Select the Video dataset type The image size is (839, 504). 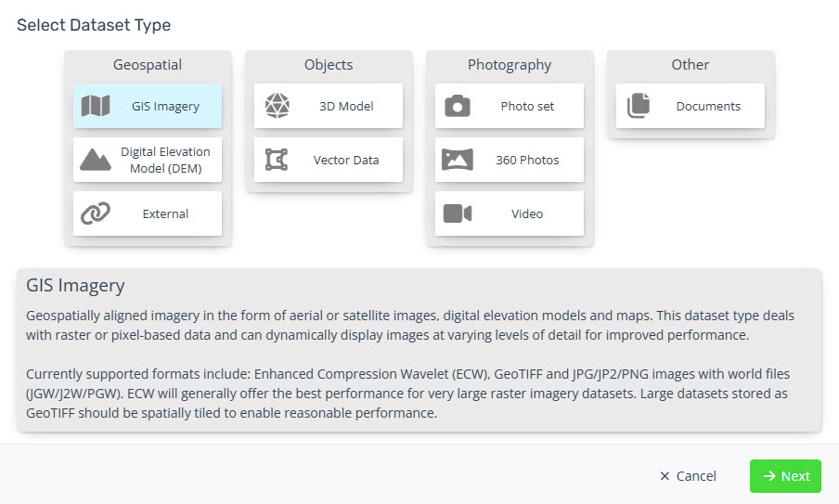510,213
